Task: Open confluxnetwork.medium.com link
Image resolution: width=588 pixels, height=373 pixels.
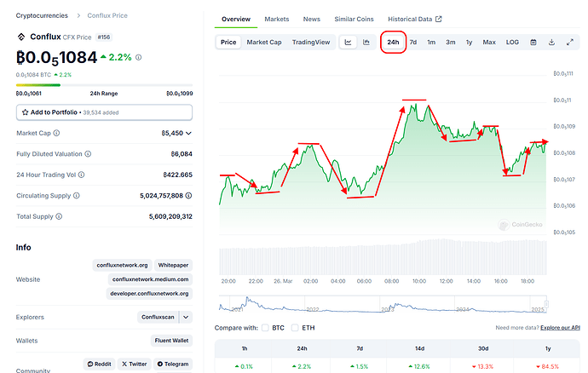Action: coord(150,279)
